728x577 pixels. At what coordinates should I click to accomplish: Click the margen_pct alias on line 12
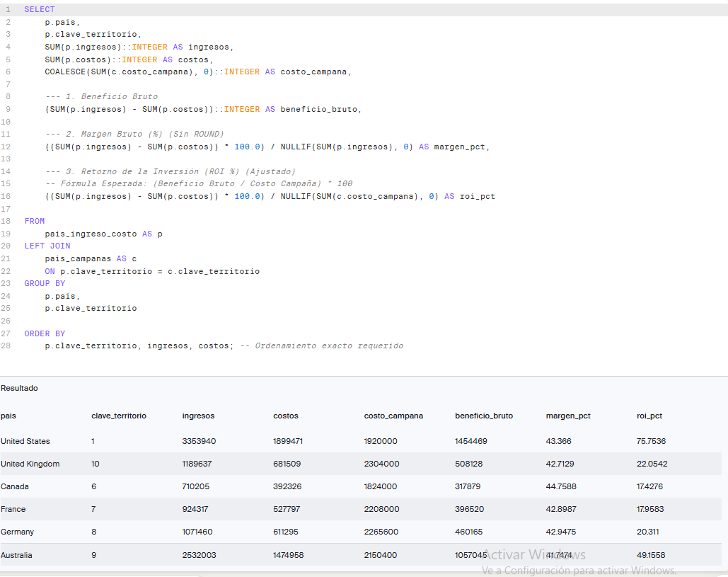[460, 147]
